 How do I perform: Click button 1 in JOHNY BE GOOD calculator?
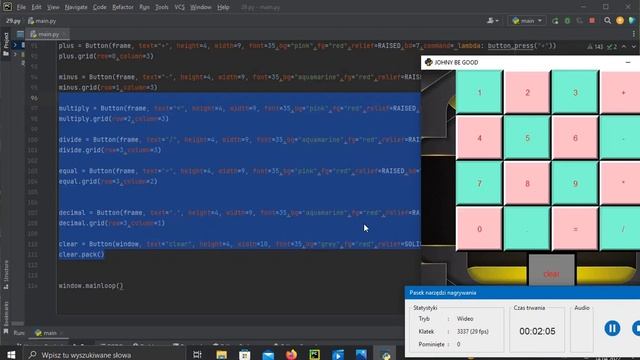click(479, 93)
